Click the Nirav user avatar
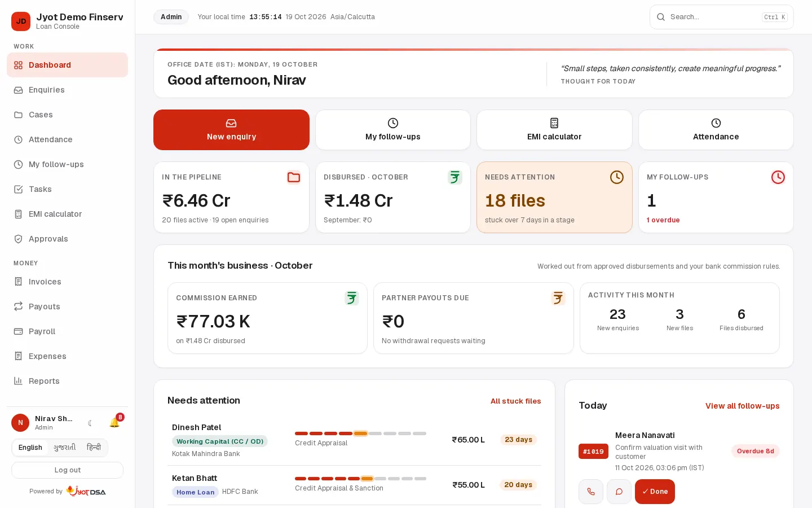The image size is (812, 508). (20, 423)
